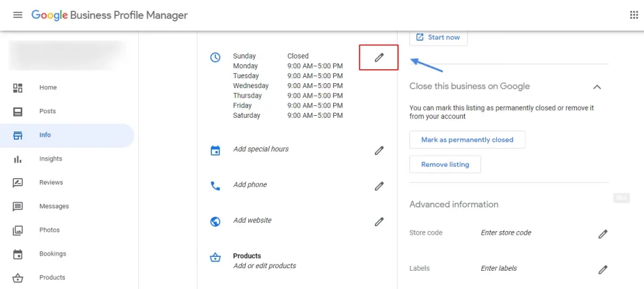The width and height of the screenshot is (644, 289).
Task: Click the clock icon beside hours
Action: pyautogui.click(x=215, y=57)
